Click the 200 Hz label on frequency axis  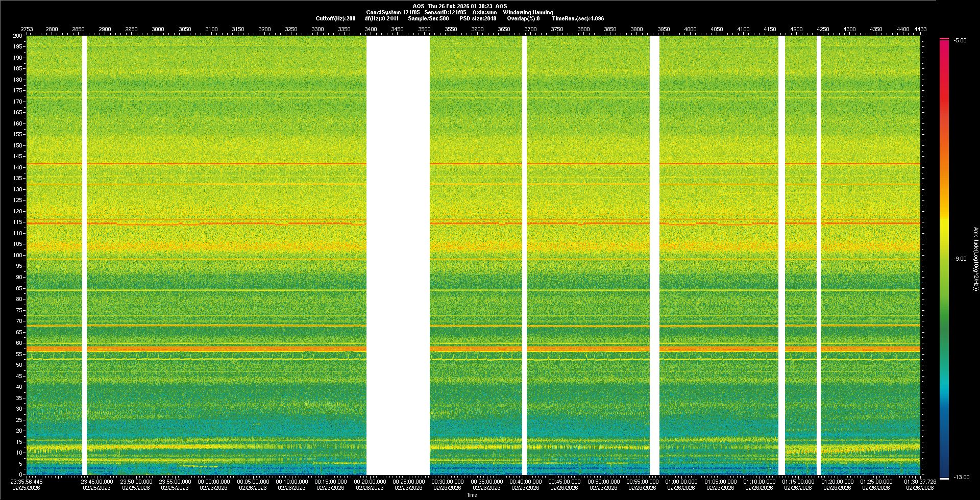18,36
